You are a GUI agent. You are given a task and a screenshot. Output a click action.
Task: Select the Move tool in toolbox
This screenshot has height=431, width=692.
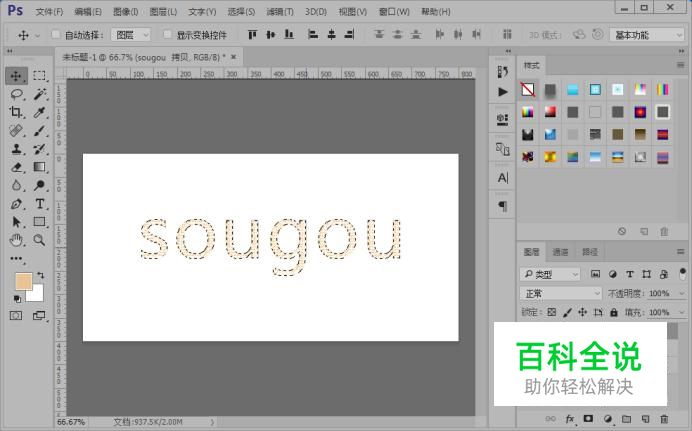tap(16, 76)
